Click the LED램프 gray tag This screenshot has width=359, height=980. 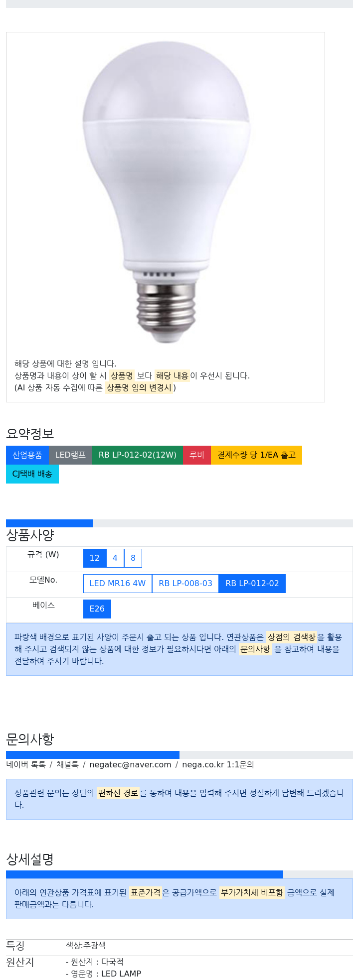(x=70, y=455)
